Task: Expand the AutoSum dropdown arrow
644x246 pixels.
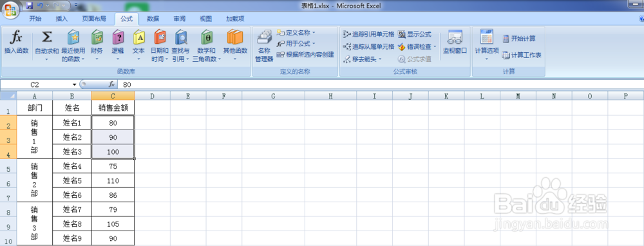Action: pos(47,59)
